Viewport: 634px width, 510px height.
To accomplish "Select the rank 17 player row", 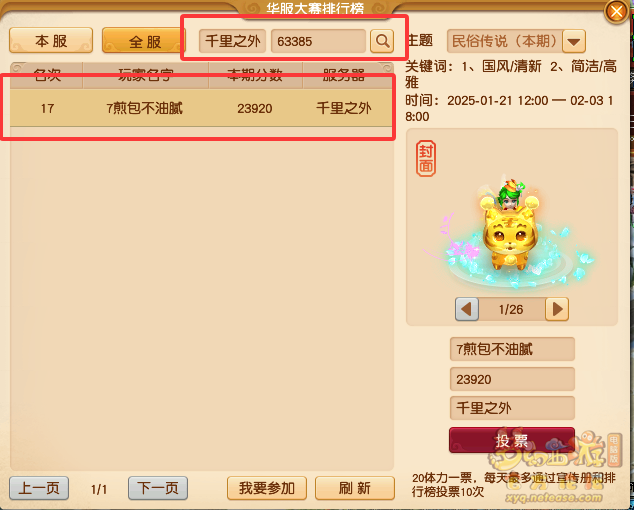I will 201,108.
